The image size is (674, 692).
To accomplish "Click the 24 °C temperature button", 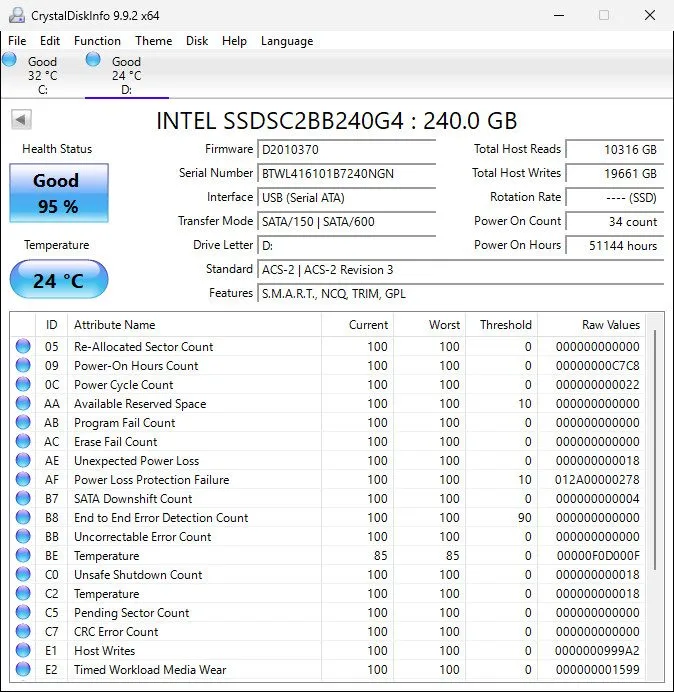I will (x=59, y=279).
